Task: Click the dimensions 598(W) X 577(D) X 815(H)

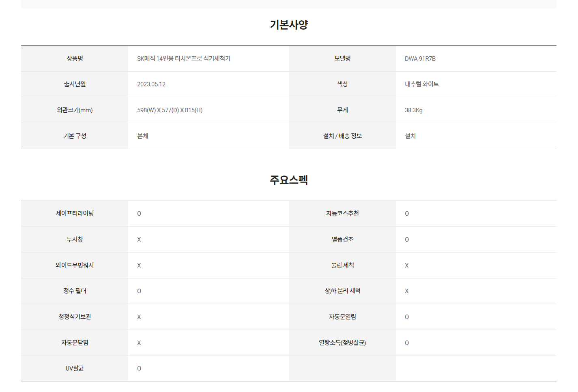Action: coord(170,110)
